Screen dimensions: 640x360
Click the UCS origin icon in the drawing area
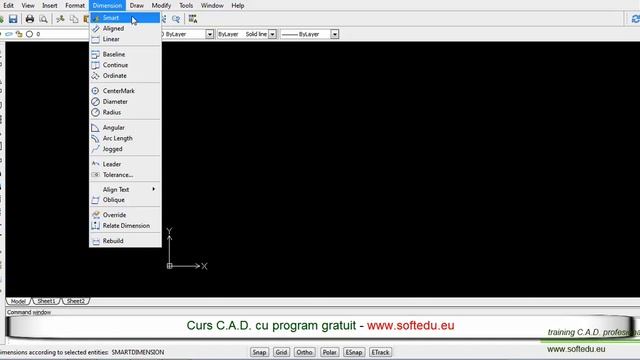click(x=169, y=266)
